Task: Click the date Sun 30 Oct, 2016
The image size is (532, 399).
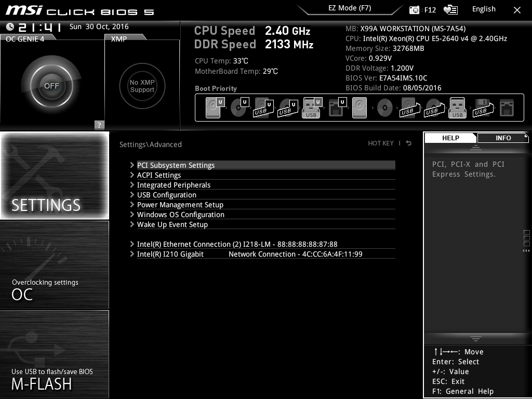Action: click(99, 26)
